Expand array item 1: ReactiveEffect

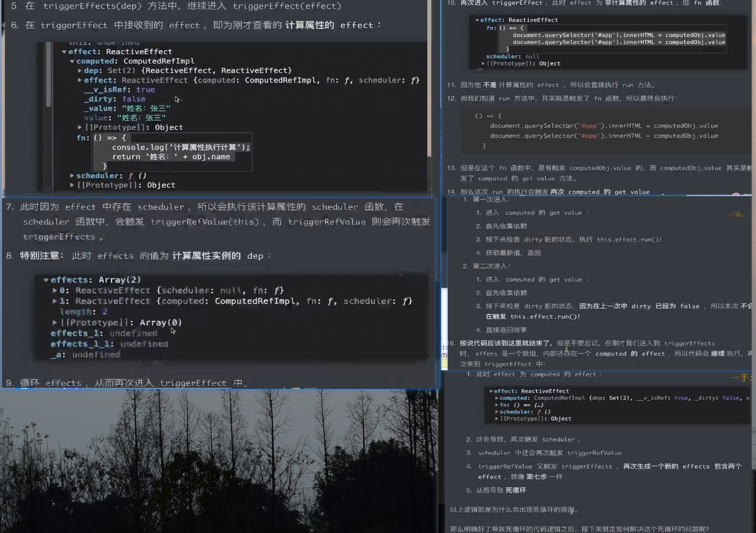click(55, 301)
